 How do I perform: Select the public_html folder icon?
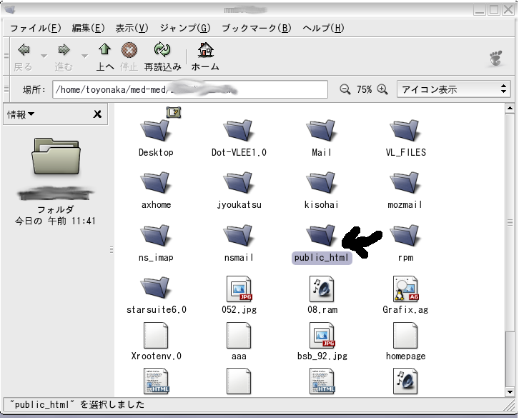(x=322, y=236)
